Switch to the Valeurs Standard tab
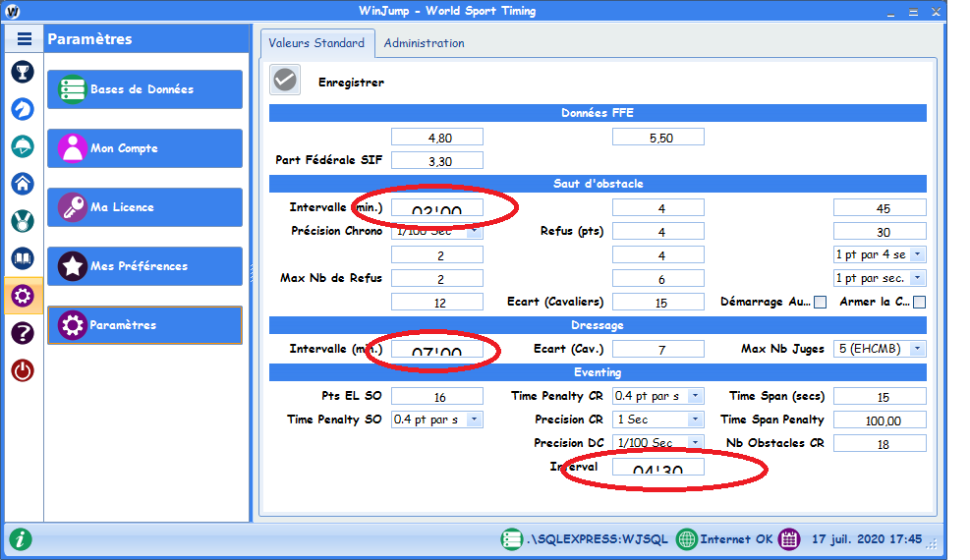Screen dimensions: 970x560 coord(317,43)
